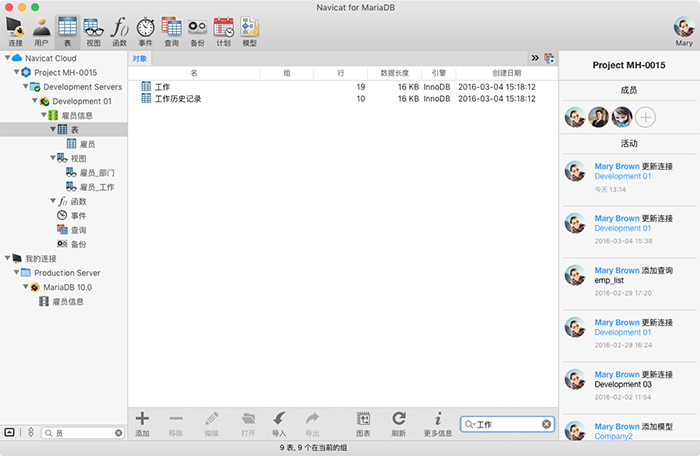Screen dimensions: 700x456
Task: Click the 更多信息 info button
Action: [438, 424]
